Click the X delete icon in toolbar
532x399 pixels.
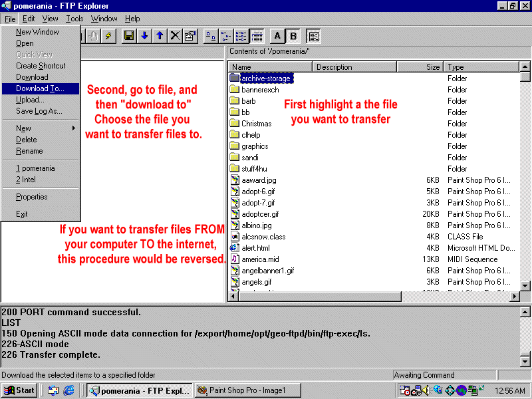click(x=175, y=36)
